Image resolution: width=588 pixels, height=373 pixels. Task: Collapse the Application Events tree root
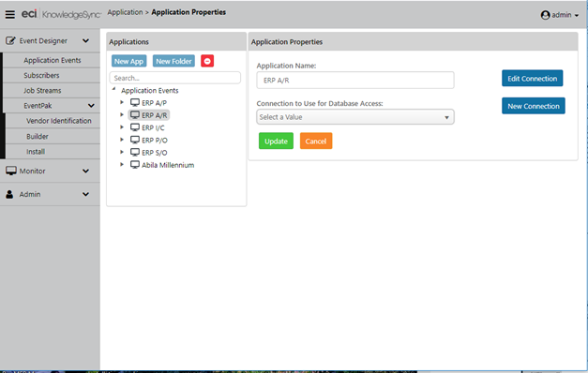114,89
